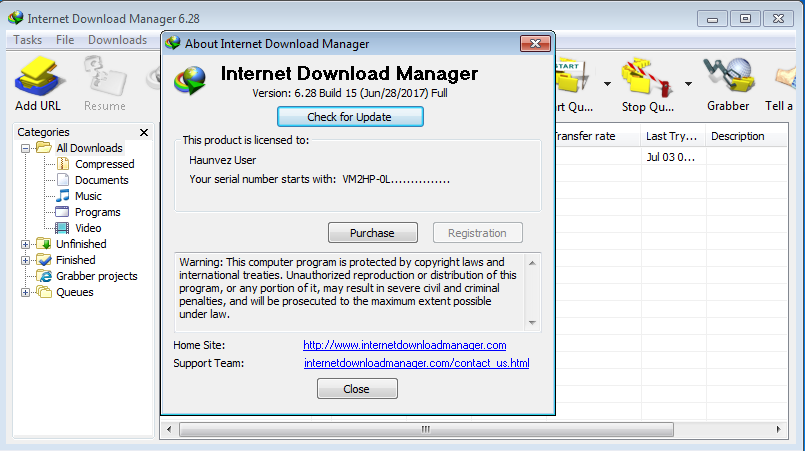Click the 'Jul 03 0...' date cell
805x451 pixels.
(x=670, y=157)
